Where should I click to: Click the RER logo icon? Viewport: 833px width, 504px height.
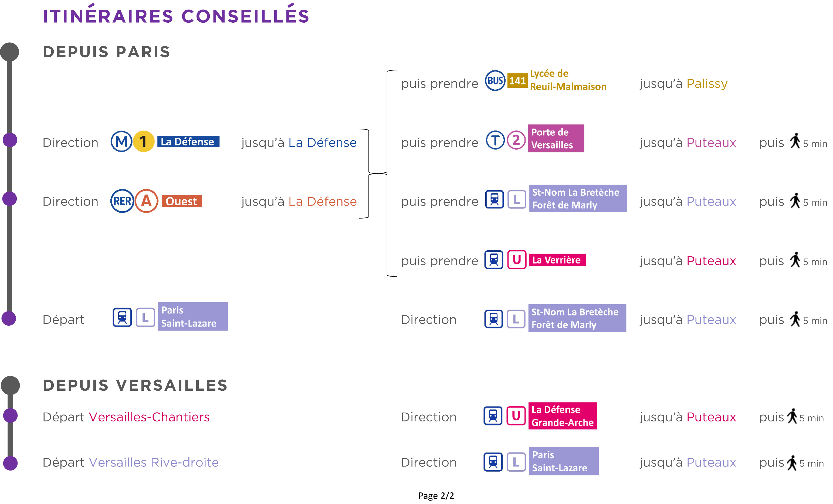click(122, 201)
